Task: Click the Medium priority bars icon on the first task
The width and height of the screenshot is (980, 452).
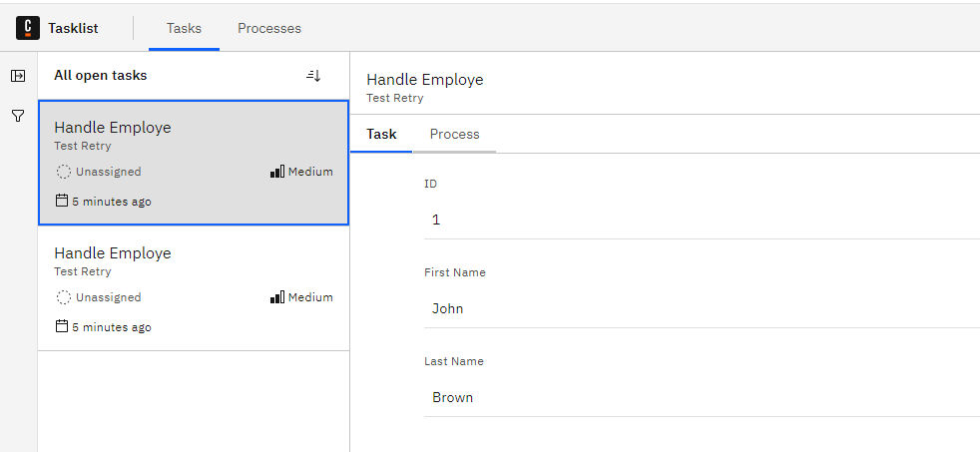Action: pos(277,172)
